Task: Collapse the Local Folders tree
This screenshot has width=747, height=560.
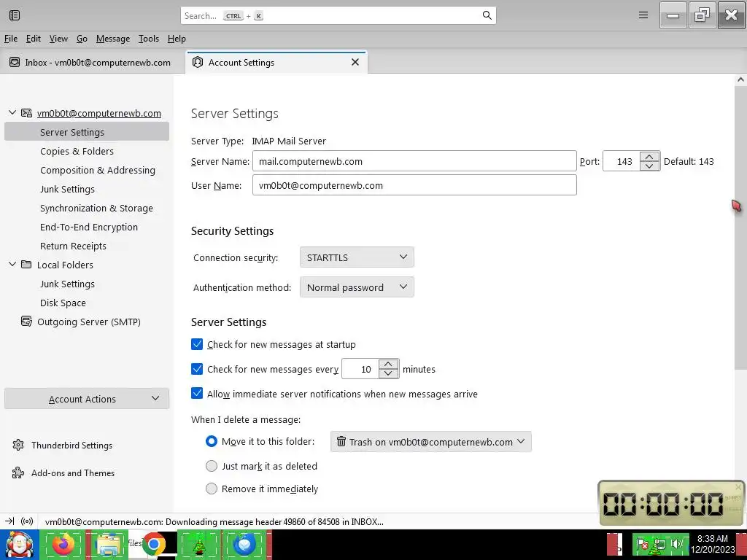Action: point(12,264)
